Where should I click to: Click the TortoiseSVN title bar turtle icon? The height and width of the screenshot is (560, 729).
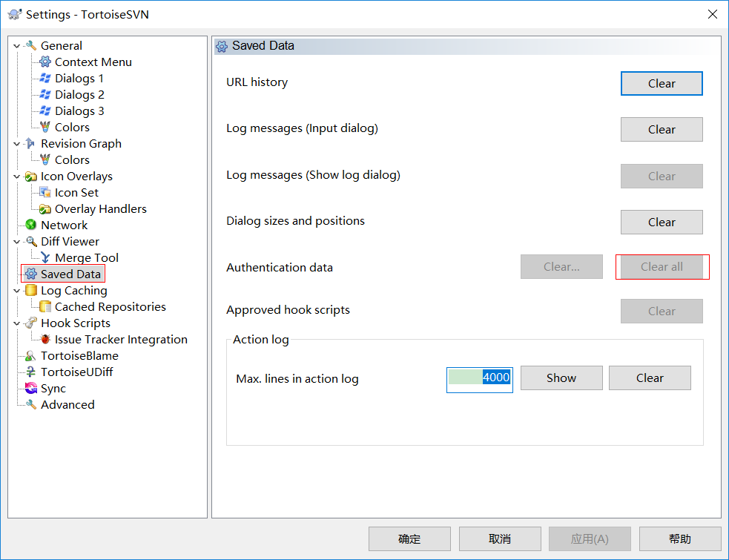coord(15,14)
